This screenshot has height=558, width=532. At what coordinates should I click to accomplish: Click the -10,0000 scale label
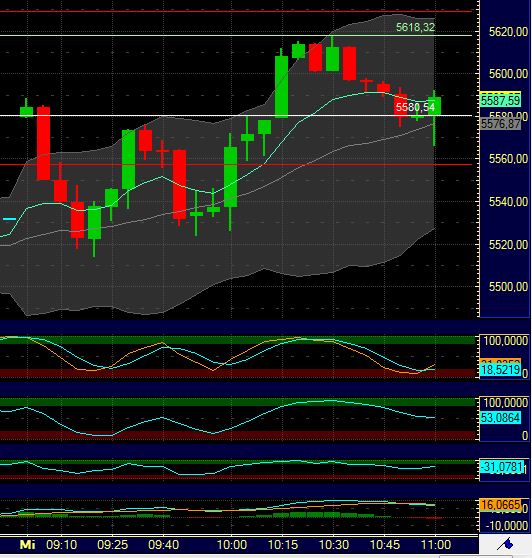507,526
